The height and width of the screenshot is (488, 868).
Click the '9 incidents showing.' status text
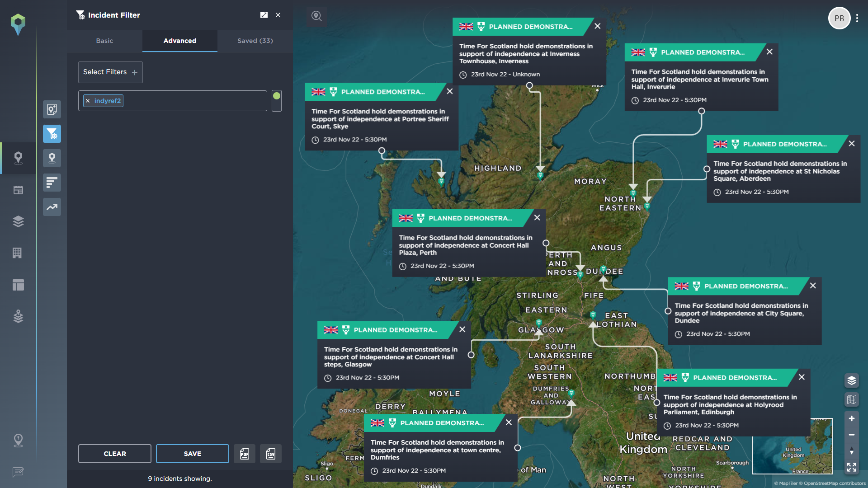point(180,479)
